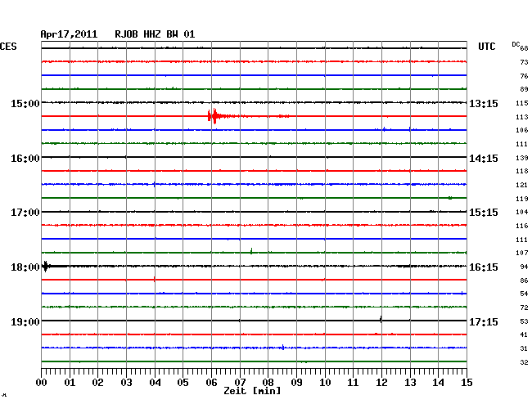
Task: Select the 16:00 local time label
Action: (x=25, y=159)
